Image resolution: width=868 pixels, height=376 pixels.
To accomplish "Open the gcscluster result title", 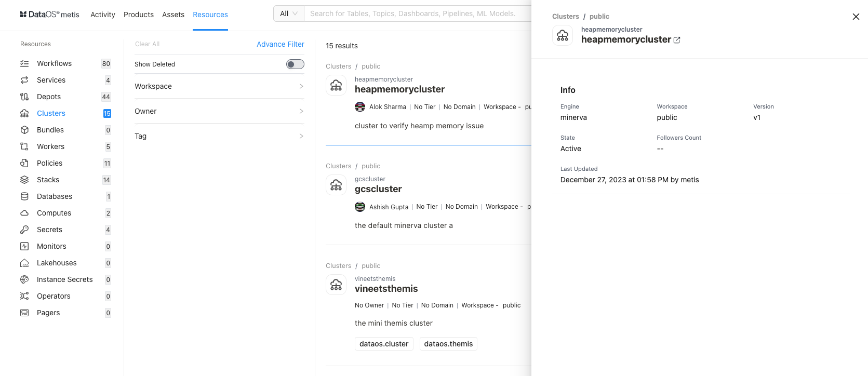I will coord(379,189).
